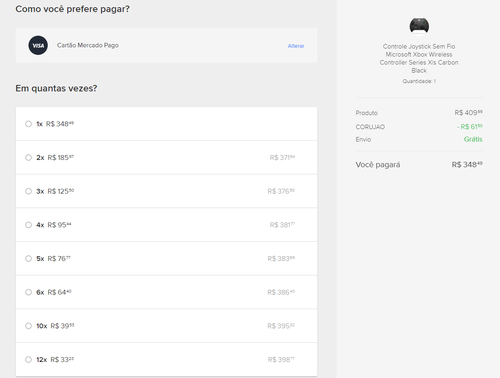Click the total R$ 398 for 12x
The image size is (500, 378).
point(281,359)
